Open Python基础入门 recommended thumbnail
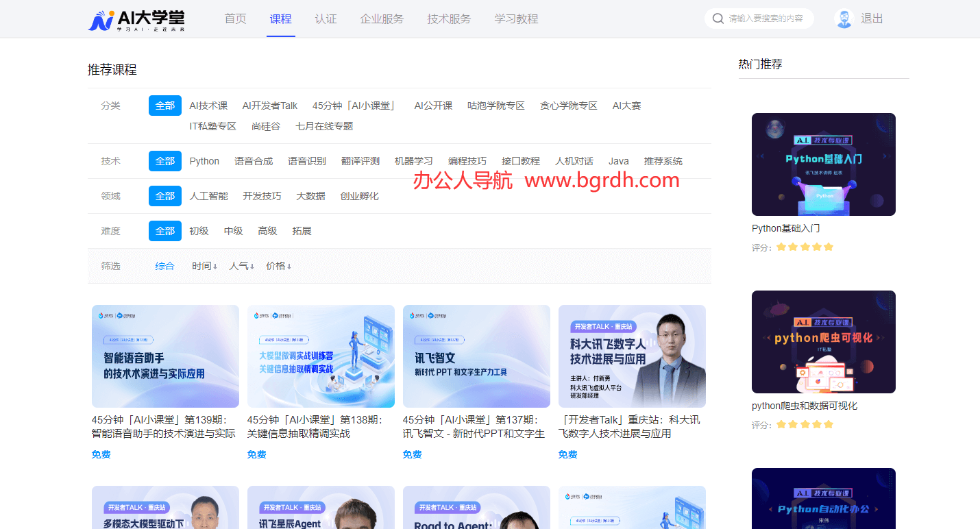 coord(824,164)
